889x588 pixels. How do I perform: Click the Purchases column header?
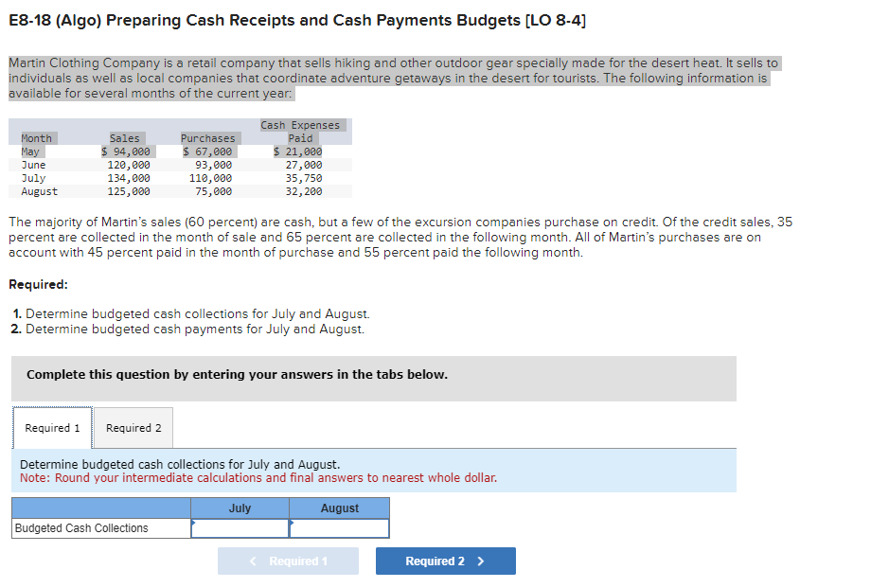coord(207,138)
